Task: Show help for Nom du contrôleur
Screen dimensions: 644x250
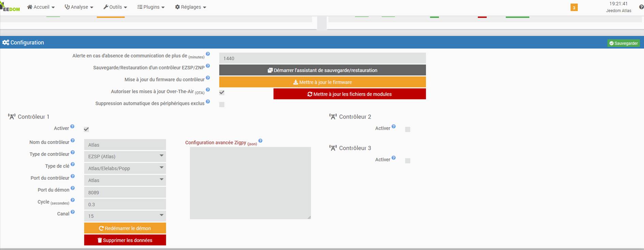Action: [x=73, y=140]
